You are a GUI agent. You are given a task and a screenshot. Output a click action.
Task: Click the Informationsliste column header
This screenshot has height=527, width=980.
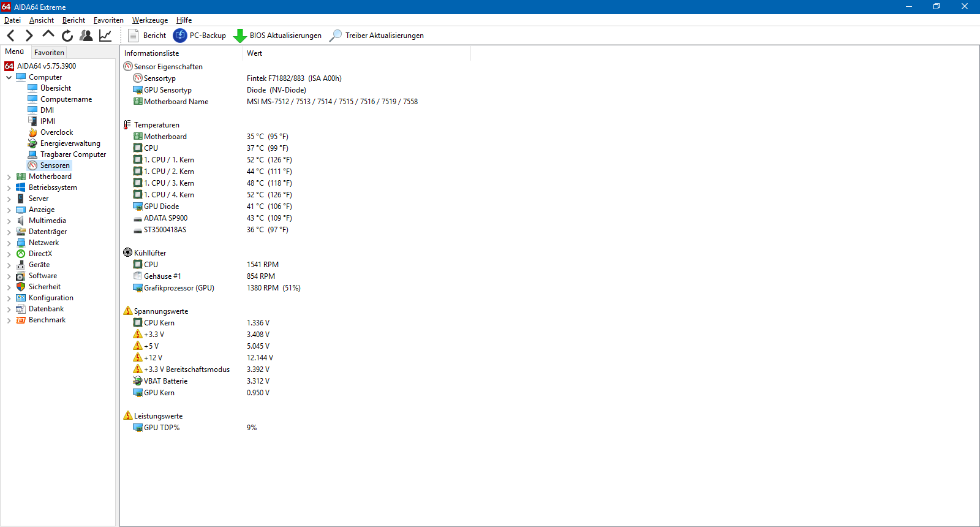pos(182,53)
